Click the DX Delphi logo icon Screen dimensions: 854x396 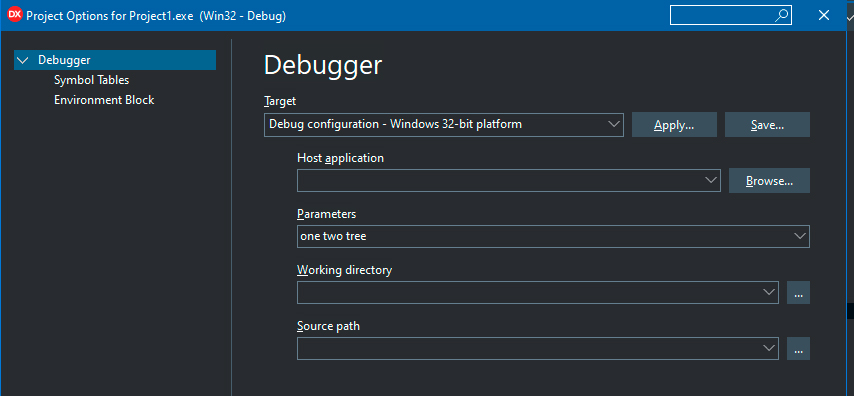pyautogui.click(x=15, y=15)
